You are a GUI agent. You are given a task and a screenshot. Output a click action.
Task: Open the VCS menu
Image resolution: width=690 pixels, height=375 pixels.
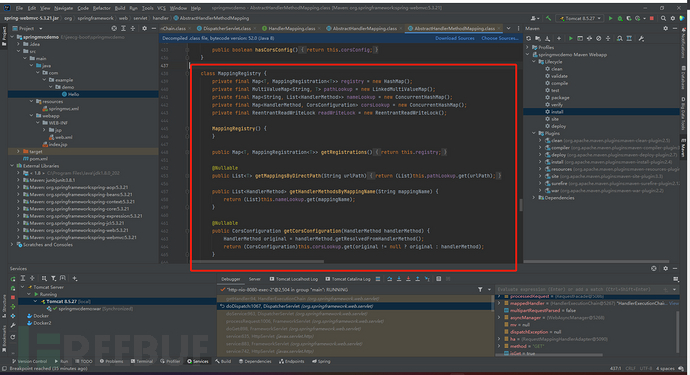(161, 8)
